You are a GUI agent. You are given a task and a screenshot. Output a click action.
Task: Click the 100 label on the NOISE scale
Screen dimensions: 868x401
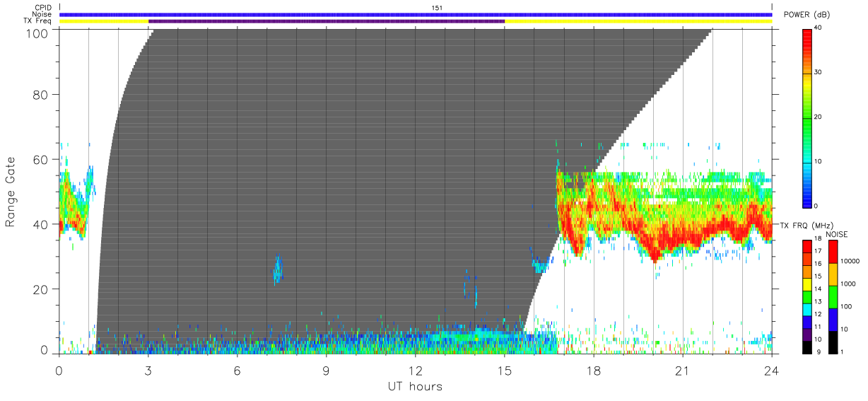(x=847, y=306)
